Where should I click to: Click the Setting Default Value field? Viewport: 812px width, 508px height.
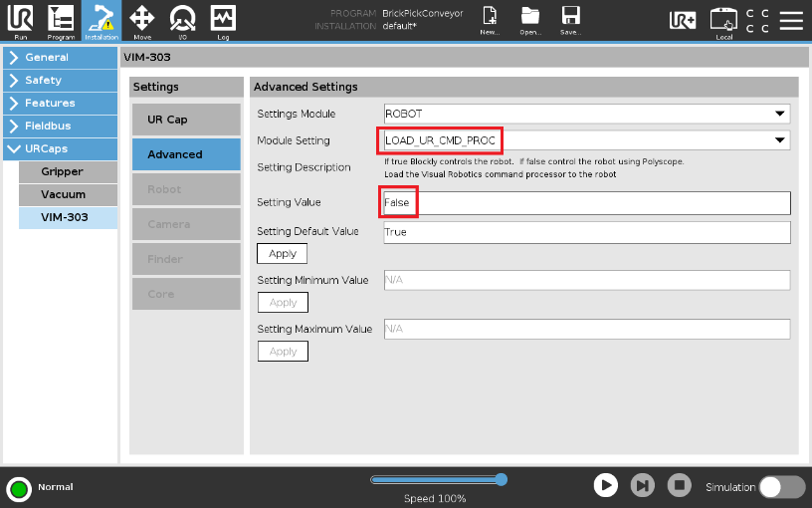(x=587, y=232)
